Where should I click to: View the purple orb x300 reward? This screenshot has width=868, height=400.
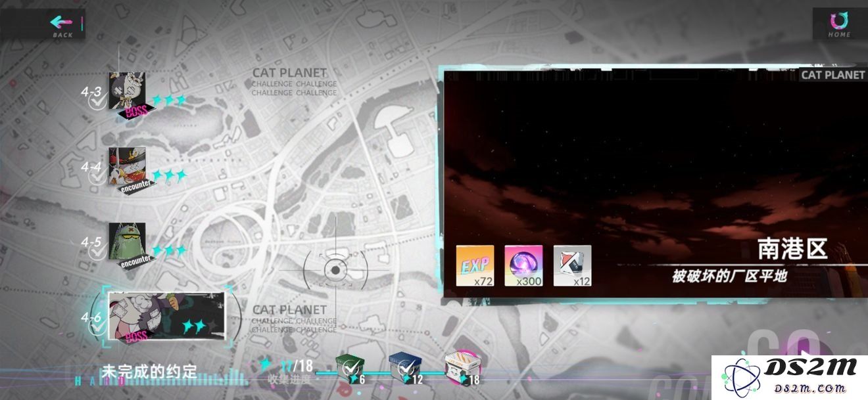pyautogui.click(x=523, y=265)
